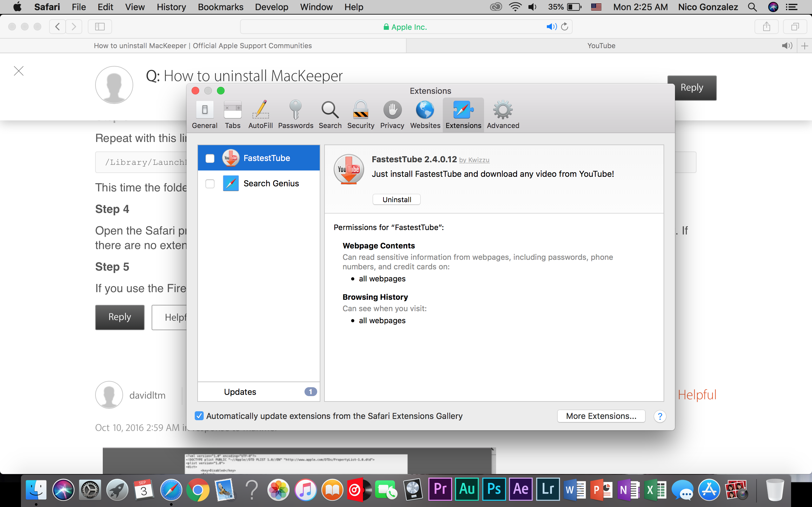Open the Advanced preferences pane

point(503,115)
